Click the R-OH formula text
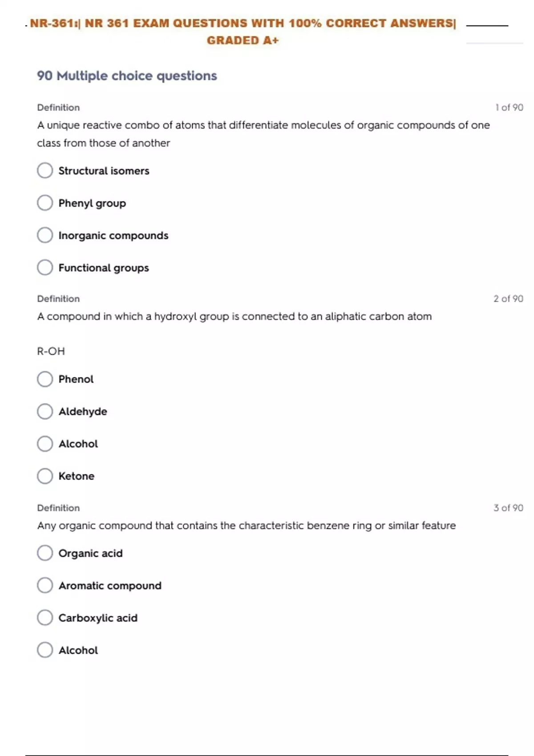Image resolution: width=534 pixels, height=756 pixels. tap(51, 351)
